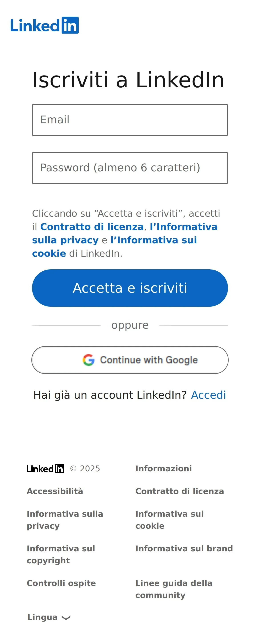Open Informativa sul brand footer link
This screenshot has width=260, height=644.
(x=184, y=548)
